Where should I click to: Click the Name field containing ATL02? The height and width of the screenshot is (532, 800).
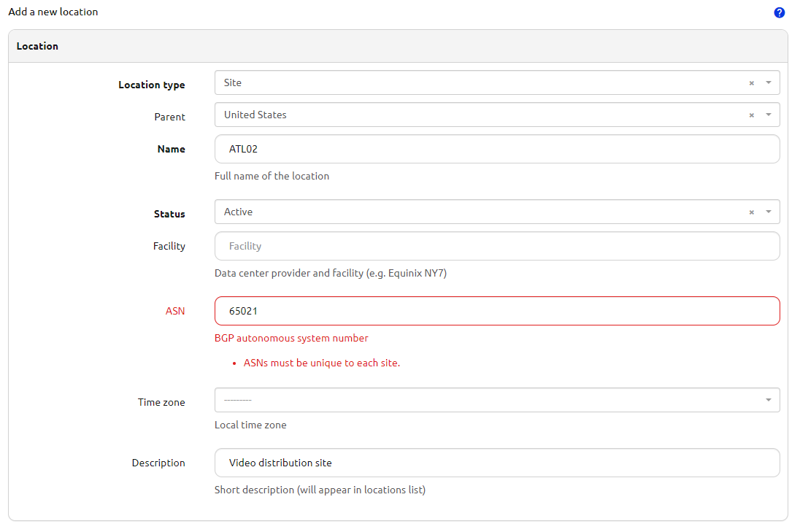(x=496, y=149)
